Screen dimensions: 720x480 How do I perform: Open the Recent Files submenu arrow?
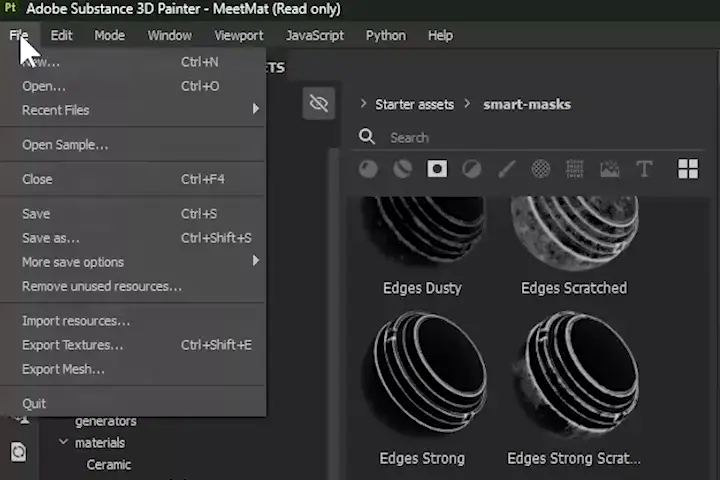pyautogui.click(x=256, y=109)
